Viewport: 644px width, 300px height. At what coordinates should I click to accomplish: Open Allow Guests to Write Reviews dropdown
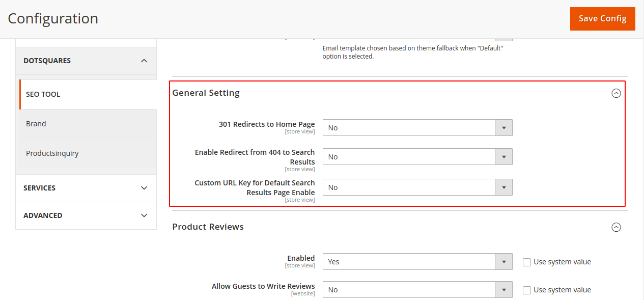417,290
